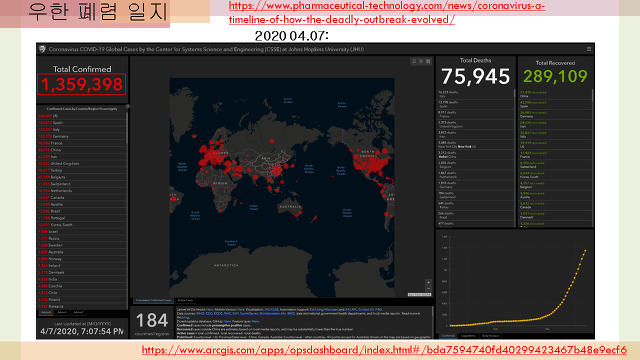The image size is (640, 360).
Task: Zoom out of the map with the minus button
Action: (428, 288)
